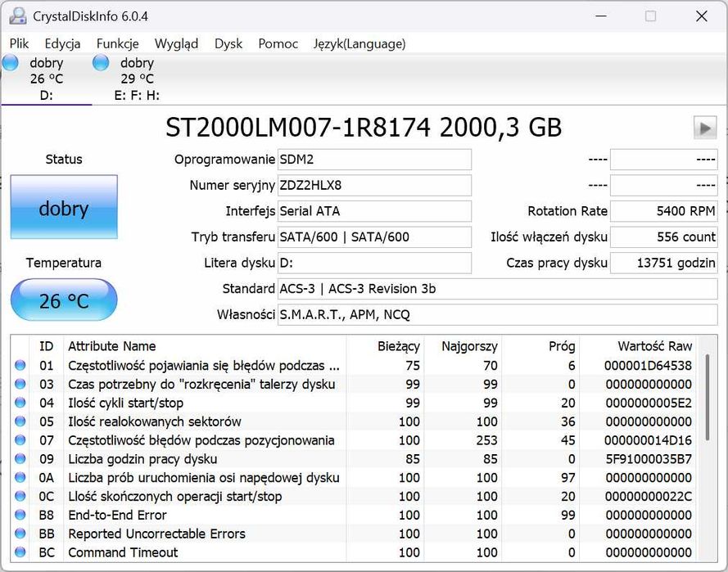Select the 'Liczba godzin pracy dysku' row

tap(353, 459)
